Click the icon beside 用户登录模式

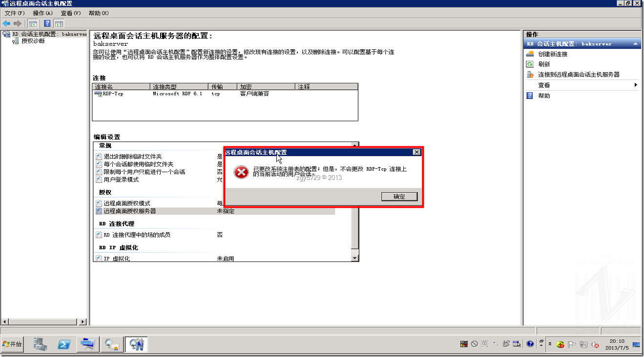(x=99, y=179)
